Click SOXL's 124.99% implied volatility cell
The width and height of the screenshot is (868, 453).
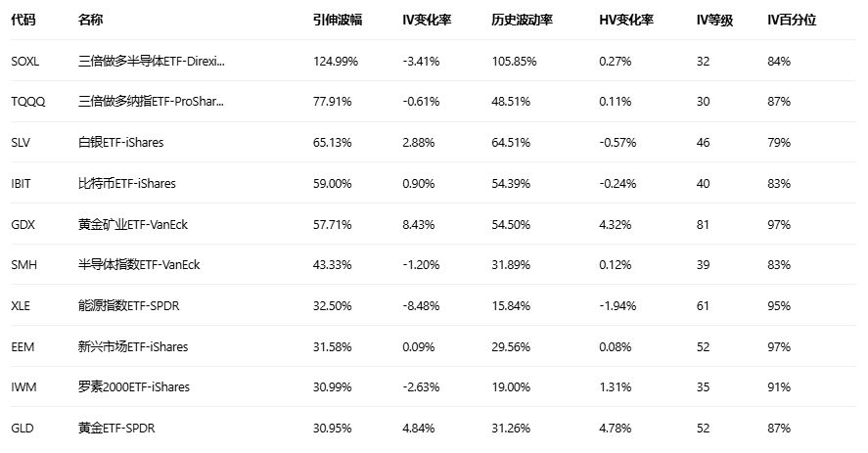(335, 61)
